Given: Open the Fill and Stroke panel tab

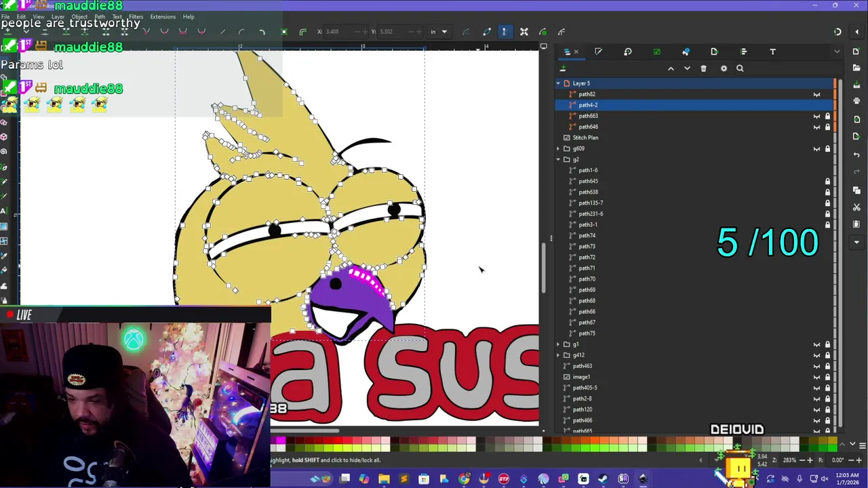Looking at the screenshot, I should 598,52.
